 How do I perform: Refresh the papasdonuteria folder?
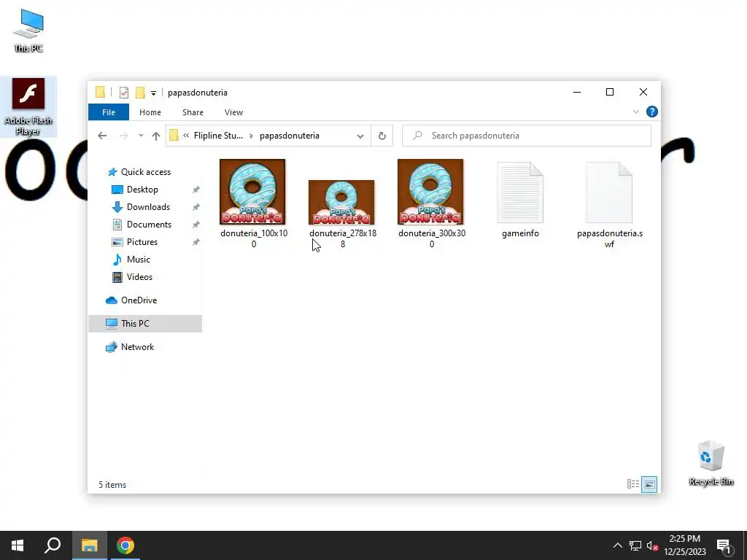point(382,136)
